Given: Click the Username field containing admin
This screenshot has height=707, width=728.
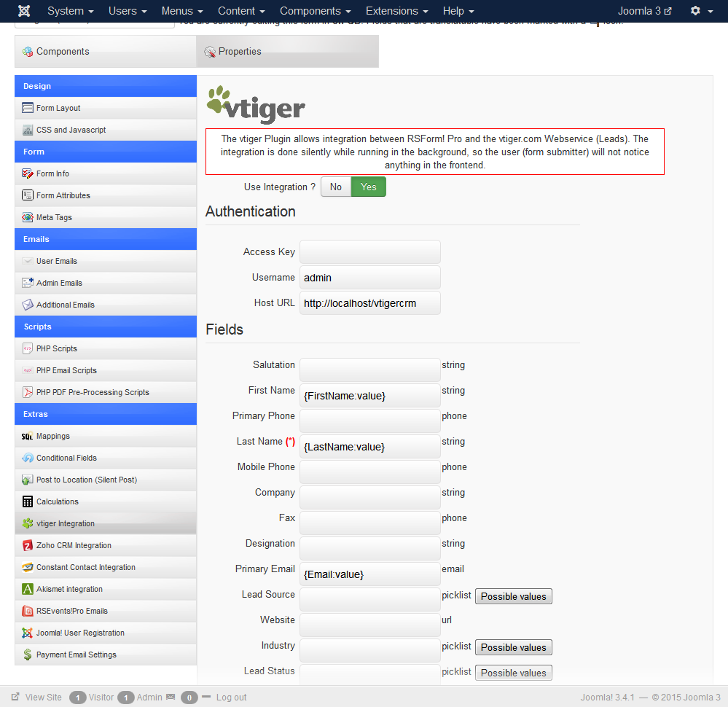Looking at the screenshot, I should click(370, 277).
